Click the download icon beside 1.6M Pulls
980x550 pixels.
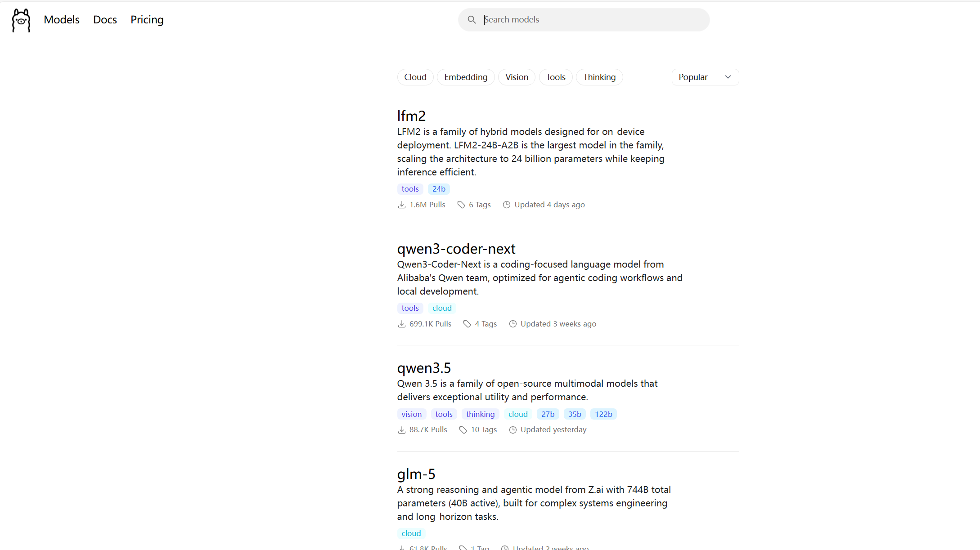pyautogui.click(x=401, y=205)
